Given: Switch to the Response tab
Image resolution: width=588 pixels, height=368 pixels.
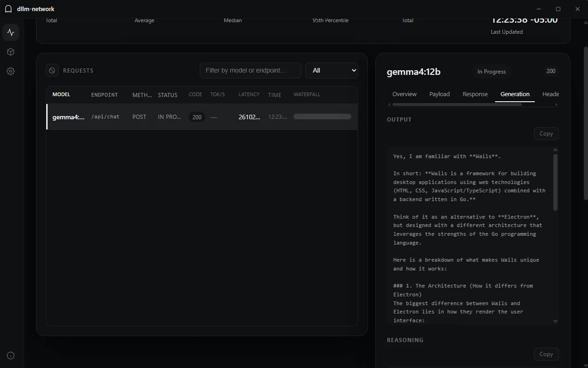Looking at the screenshot, I should pyautogui.click(x=475, y=94).
